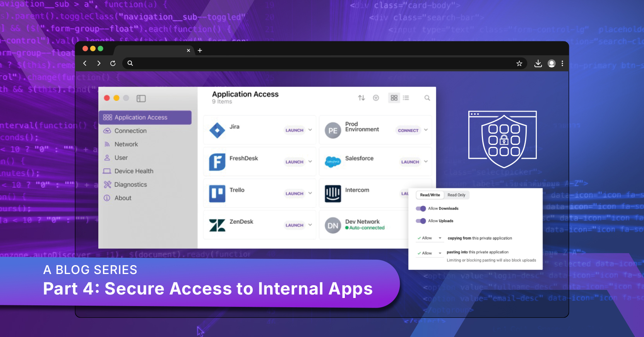The image size is (644, 337).
Task: Expand the Trello options chevron
Action: coord(310,193)
